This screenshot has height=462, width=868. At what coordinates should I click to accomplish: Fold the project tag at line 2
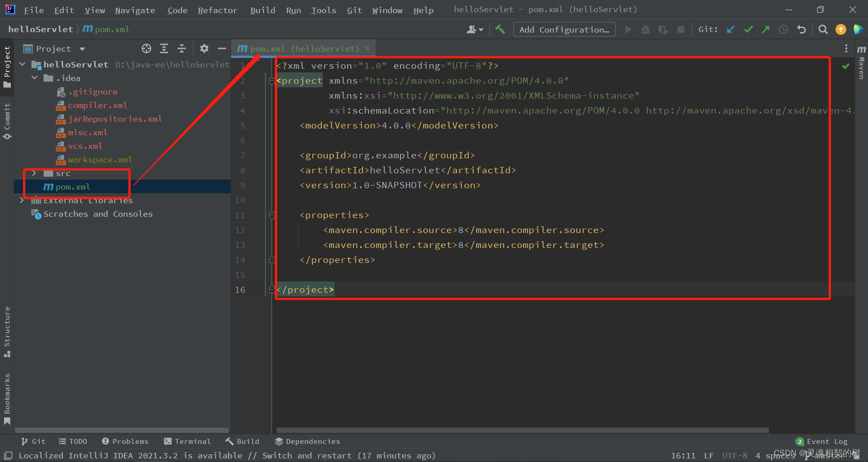point(272,81)
